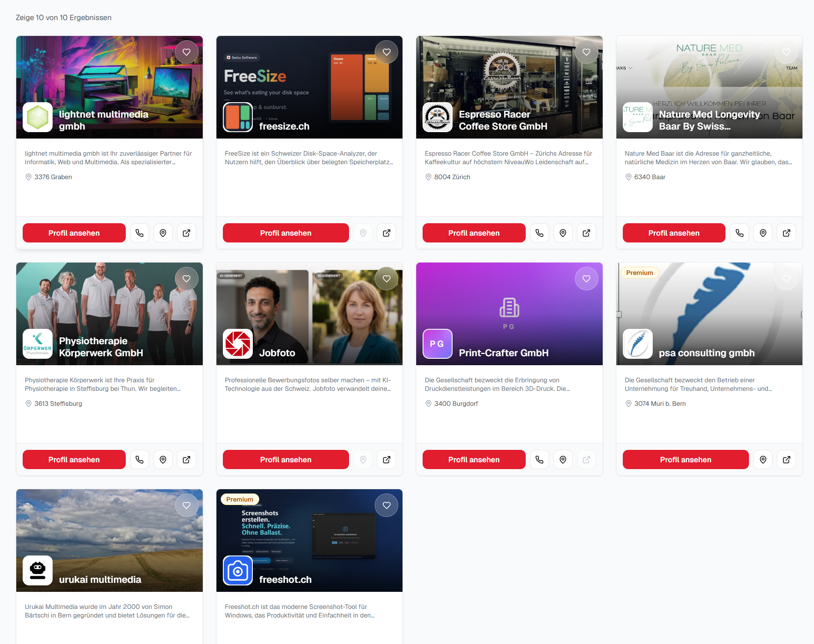Open the Jobfoto card title
The image size is (814, 644).
pyautogui.click(x=277, y=353)
